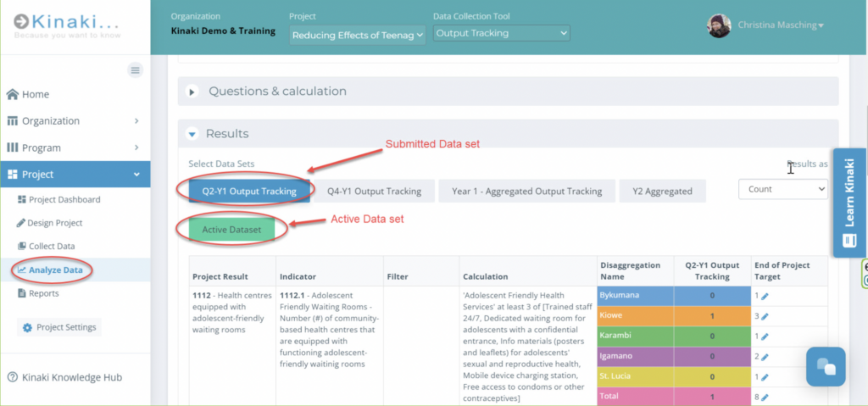The width and height of the screenshot is (868, 406).
Task: Click the Knowledge Hub question mark icon
Action: click(x=12, y=377)
